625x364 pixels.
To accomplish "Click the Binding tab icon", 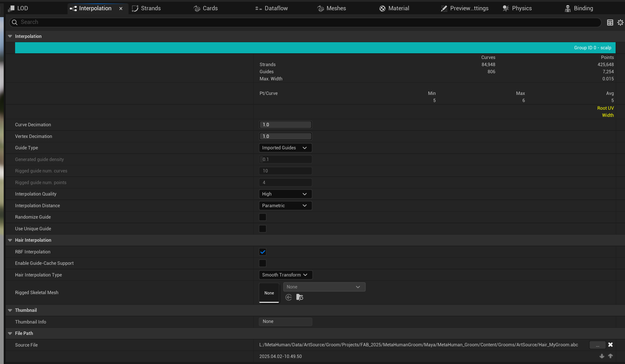I will pyautogui.click(x=568, y=9).
